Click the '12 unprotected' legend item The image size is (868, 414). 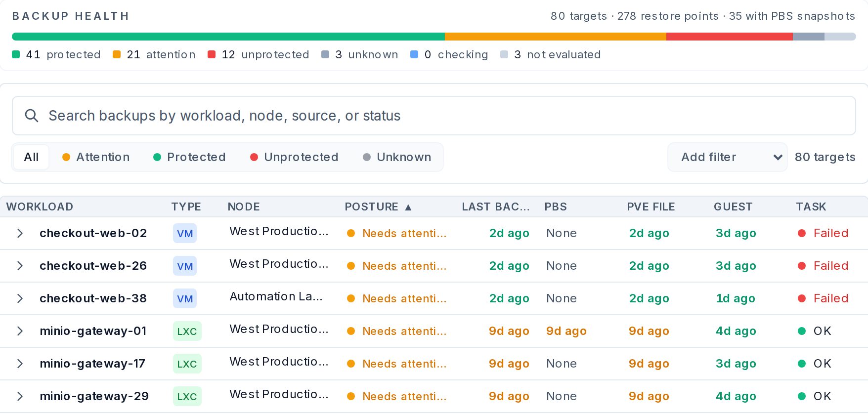[x=259, y=54]
